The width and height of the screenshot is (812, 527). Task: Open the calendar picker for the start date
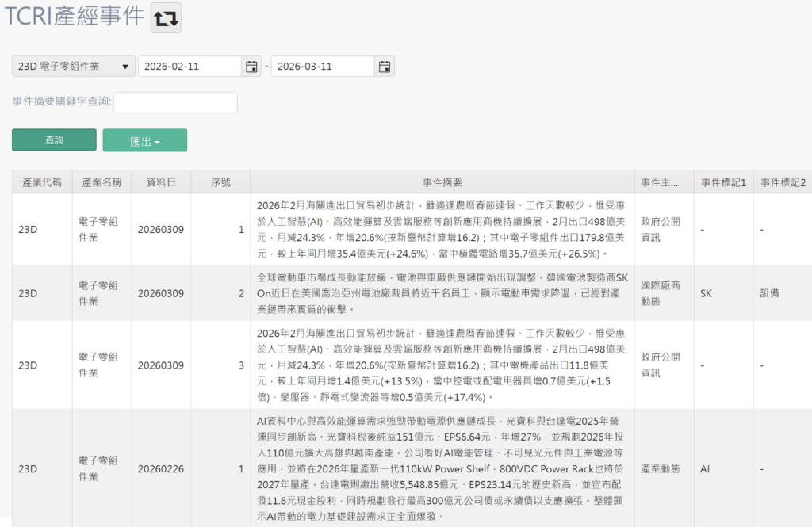click(251, 66)
